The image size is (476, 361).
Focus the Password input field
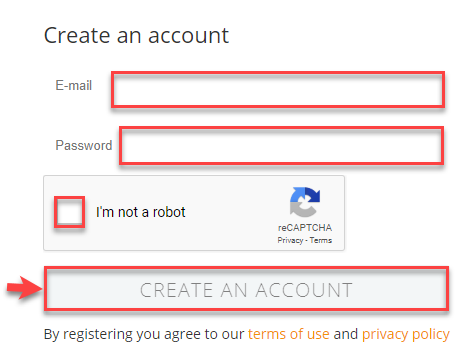click(282, 146)
